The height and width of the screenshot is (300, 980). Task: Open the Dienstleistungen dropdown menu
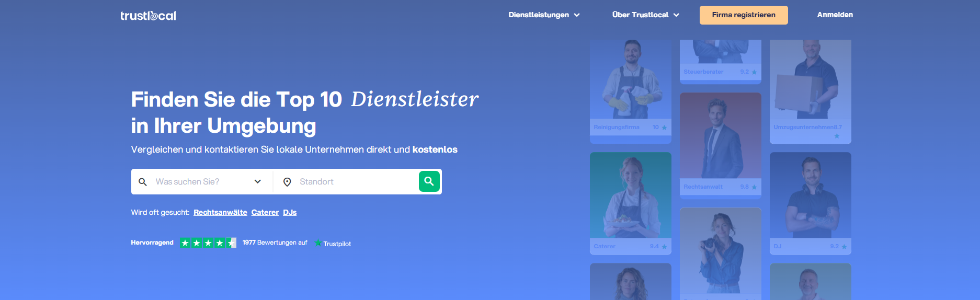tap(544, 15)
